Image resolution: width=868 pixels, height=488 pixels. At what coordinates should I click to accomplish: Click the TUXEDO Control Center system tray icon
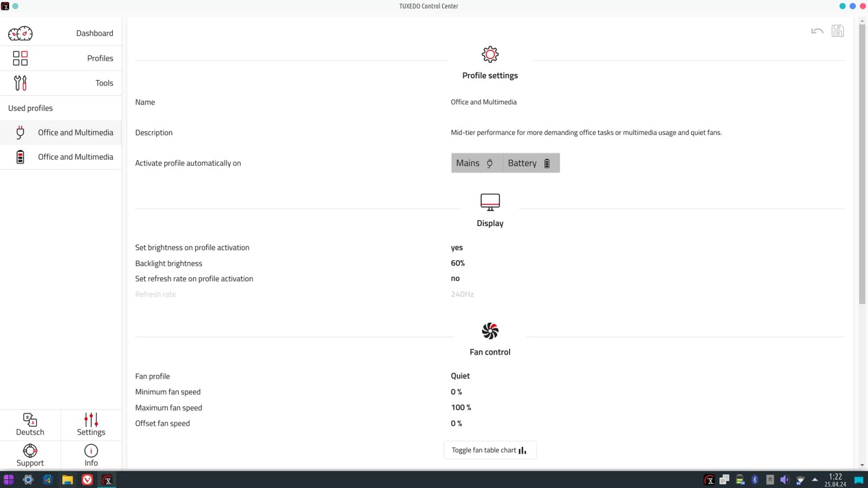click(x=709, y=480)
